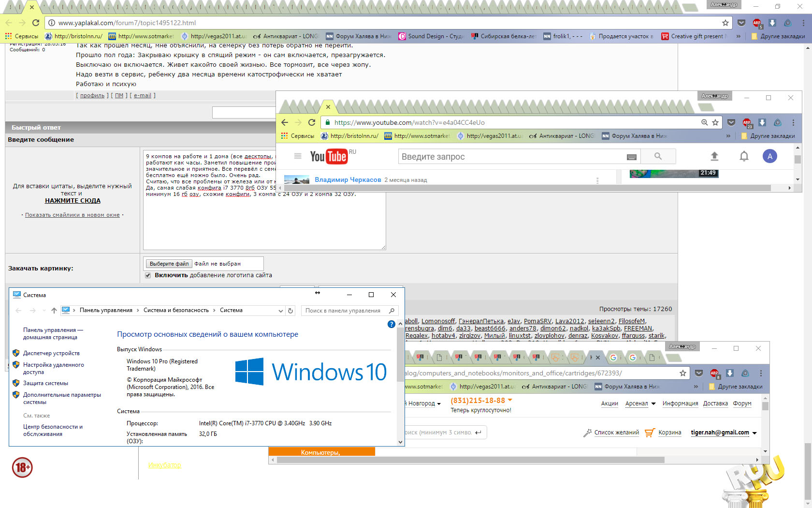
Task: Open Защита системы
Action: coord(45,383)
